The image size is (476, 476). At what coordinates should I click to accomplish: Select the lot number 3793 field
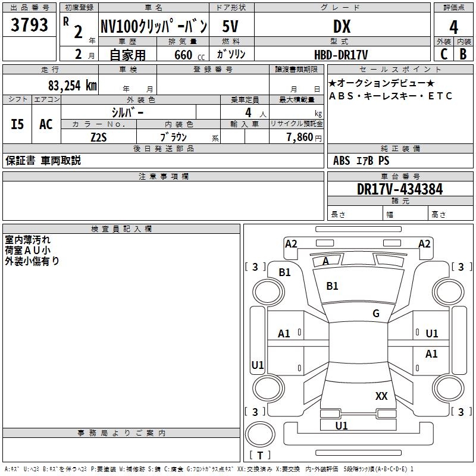pos(30,26)
